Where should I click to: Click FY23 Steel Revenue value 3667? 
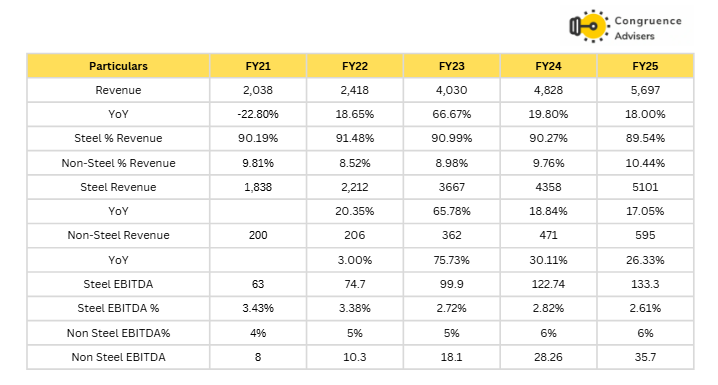tap(451, 187)
